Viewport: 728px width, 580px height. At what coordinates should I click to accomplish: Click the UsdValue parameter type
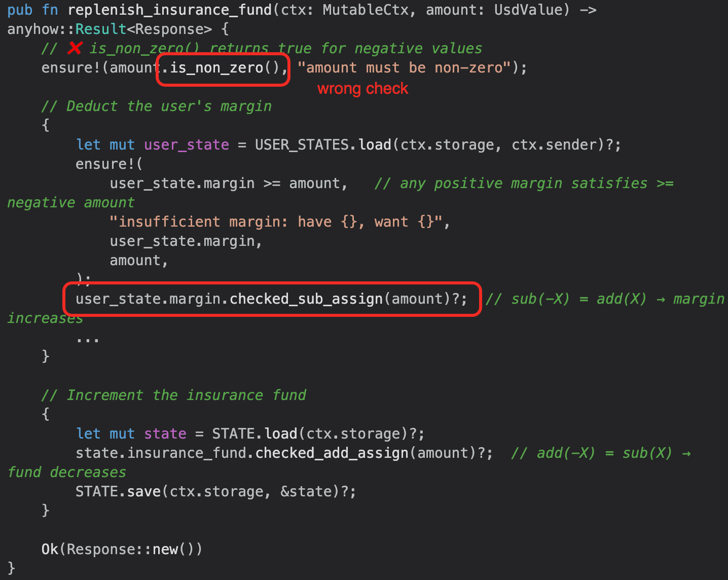pos(527,10)
